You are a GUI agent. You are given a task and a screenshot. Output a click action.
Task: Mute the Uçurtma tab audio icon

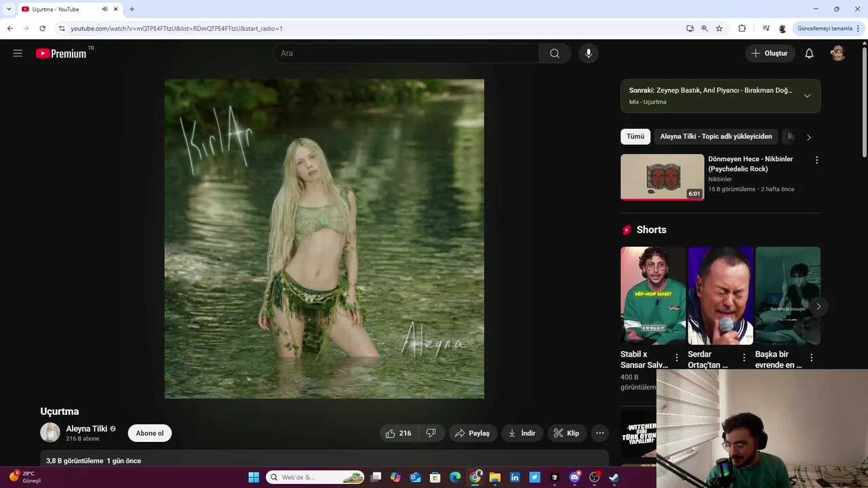click(104, 9)
